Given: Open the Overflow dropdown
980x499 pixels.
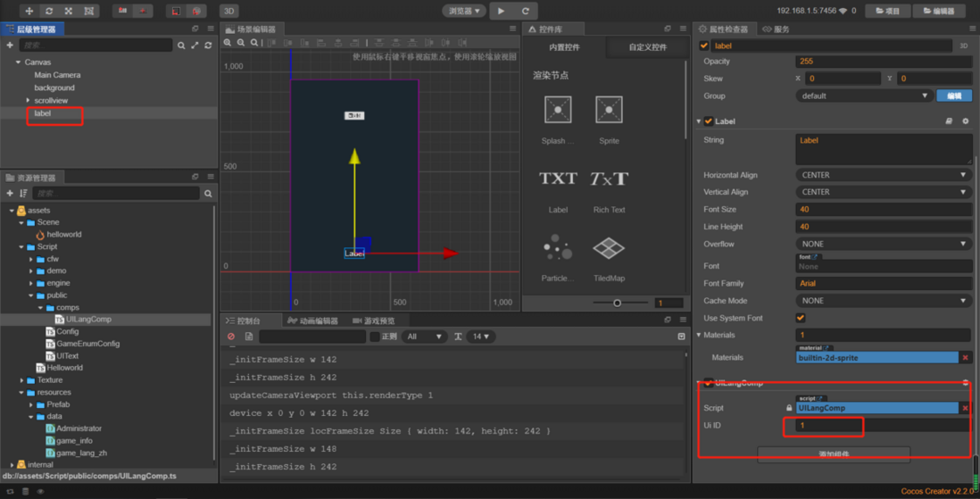Looking at the screenshot, I should (x=884, y=244).
